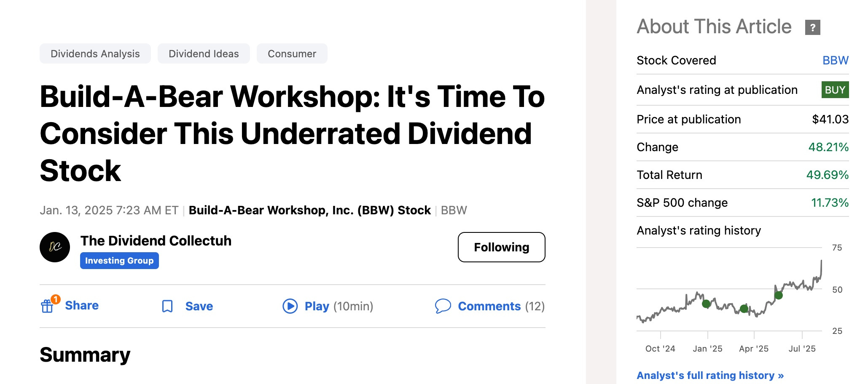Open the Consumer tag
Screen dimensions: 868x384
[x=292, y=53]
